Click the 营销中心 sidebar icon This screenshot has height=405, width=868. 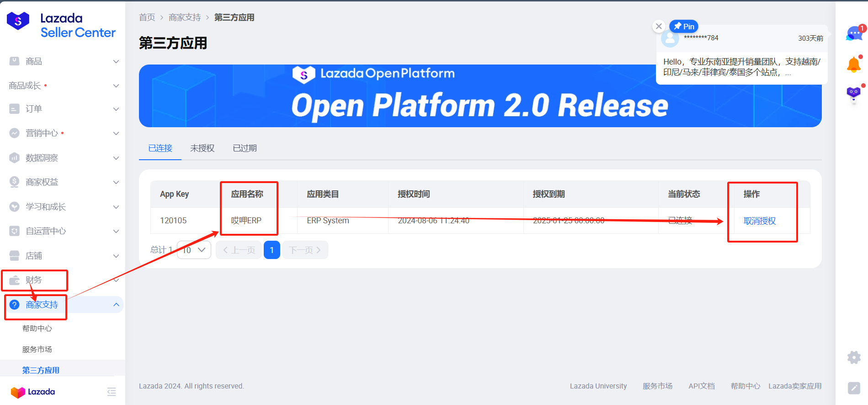[x=15, y=133]
